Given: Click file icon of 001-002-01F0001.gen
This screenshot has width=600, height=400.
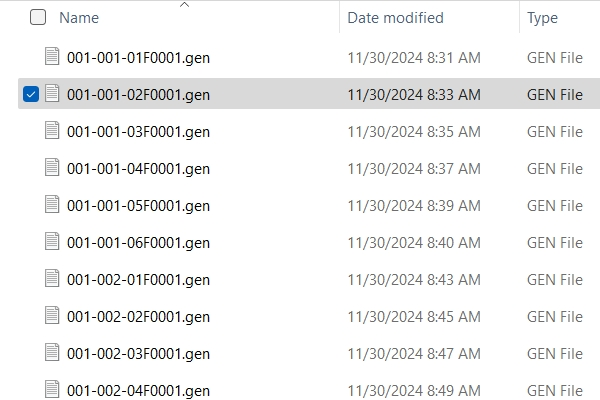Looking at the screenshot, I should coord(53,279).
